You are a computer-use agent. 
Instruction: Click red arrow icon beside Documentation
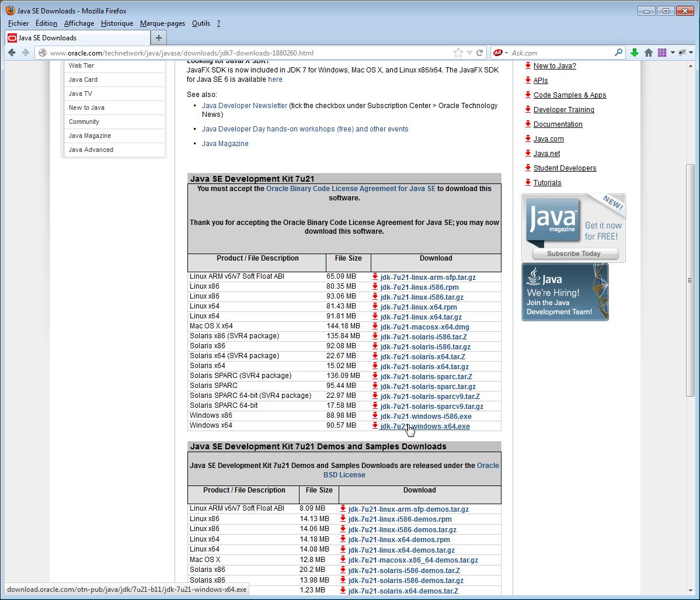(x=528, y=124)
